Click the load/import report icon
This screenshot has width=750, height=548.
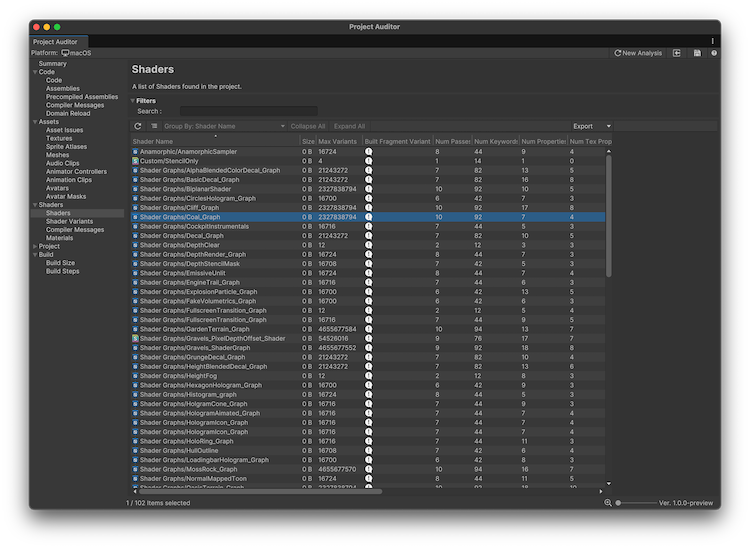click(x=677, y=53)
